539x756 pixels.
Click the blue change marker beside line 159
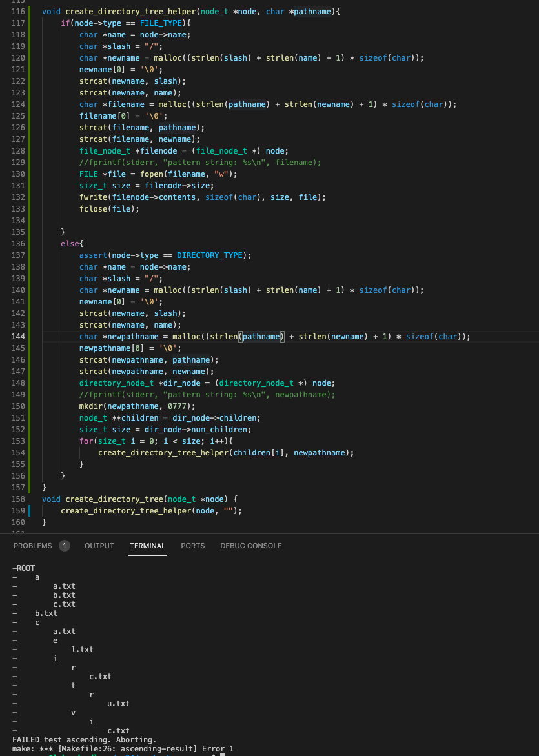pos(30,511)
